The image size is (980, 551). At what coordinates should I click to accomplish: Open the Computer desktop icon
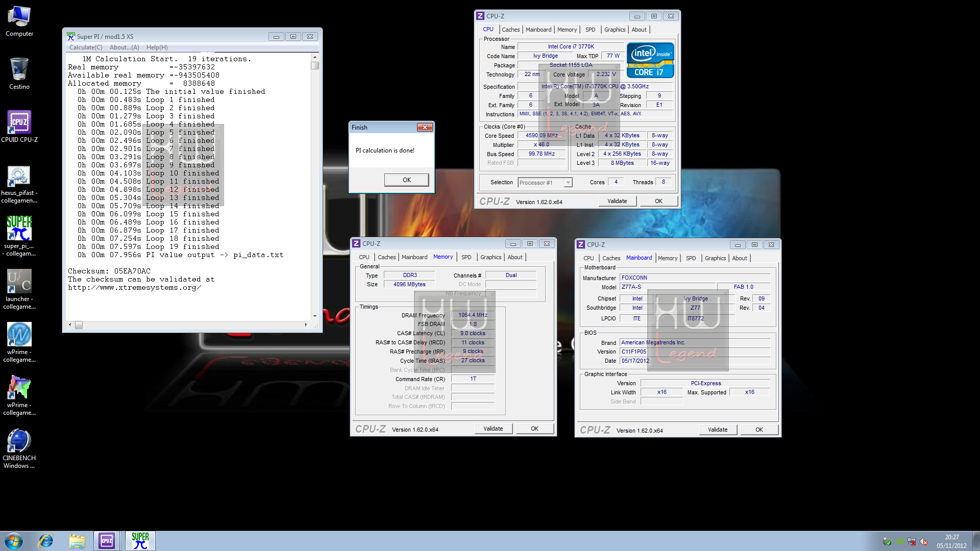click(x=19, y=21)
